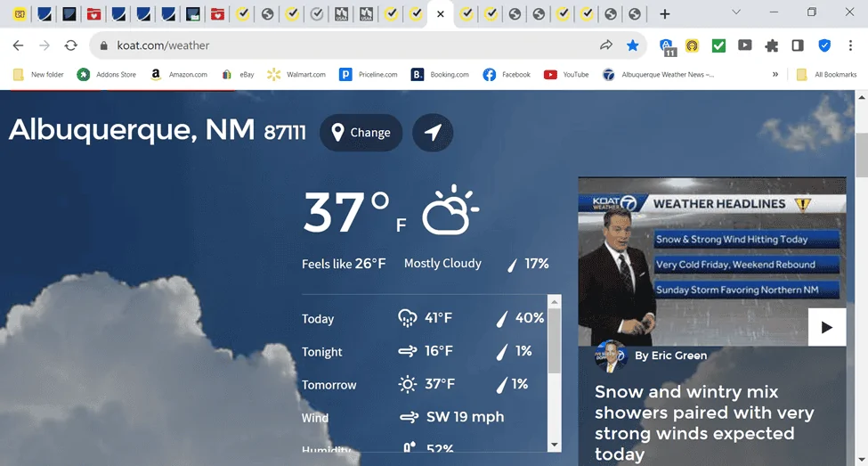868x466 pixels.
Task: Click the 17% precipitation indicator
Action: pyautogui.click(x=528, y=264)
